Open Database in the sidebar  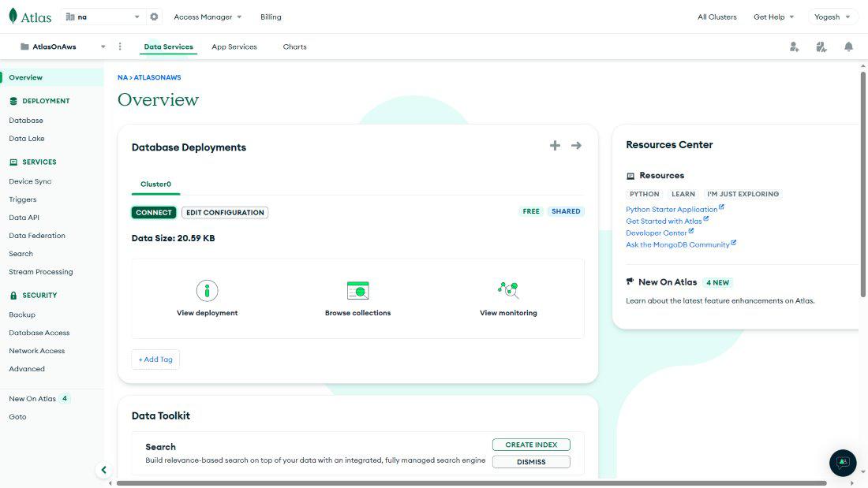[26, 121]
